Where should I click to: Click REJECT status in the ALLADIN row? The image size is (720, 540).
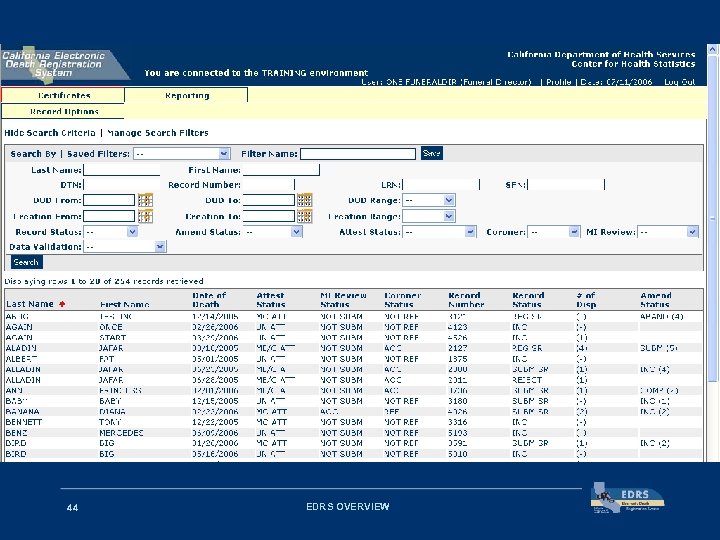tap(527, 380)
